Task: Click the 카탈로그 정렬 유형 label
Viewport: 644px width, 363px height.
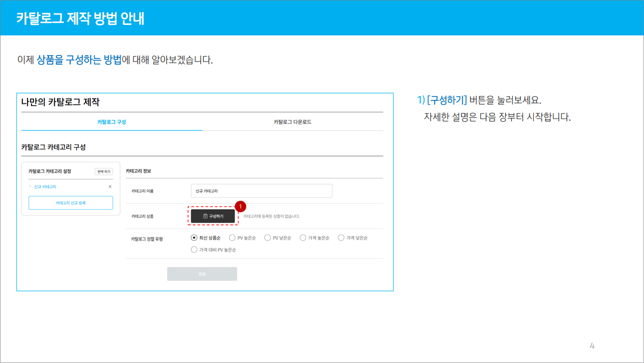Action: [x=147, y=239]
